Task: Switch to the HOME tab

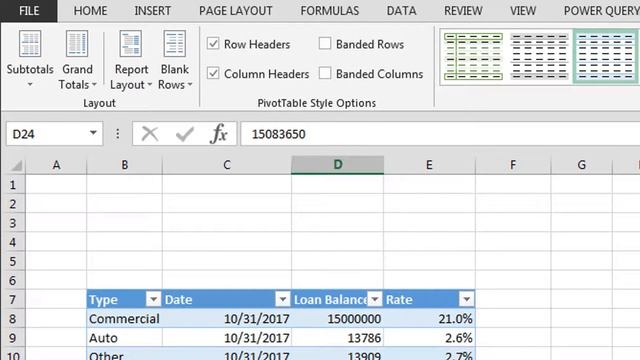Action: point(90,11)
